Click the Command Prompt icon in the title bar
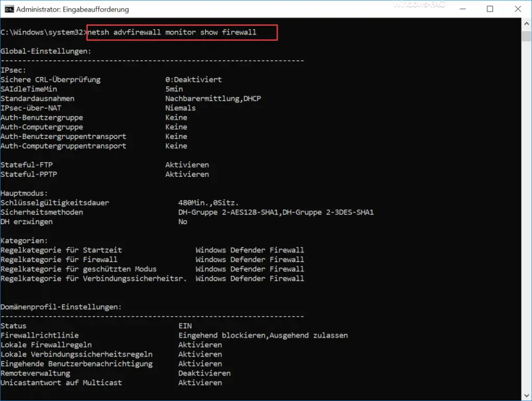The image size is (532, 401). 8,8
